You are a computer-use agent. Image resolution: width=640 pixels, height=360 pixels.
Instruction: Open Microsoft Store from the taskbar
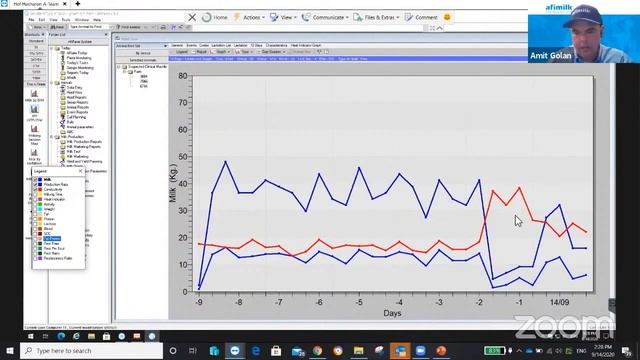[x=276, y=351]
